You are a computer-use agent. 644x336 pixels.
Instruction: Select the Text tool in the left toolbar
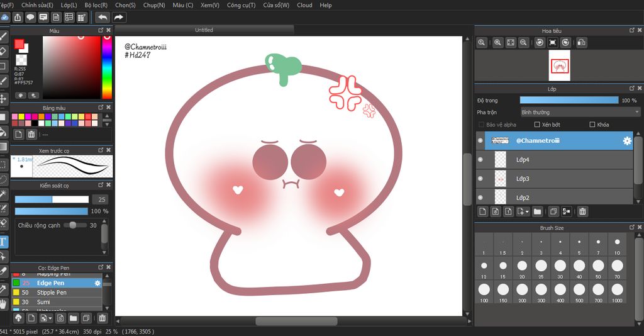click(3, 242)
